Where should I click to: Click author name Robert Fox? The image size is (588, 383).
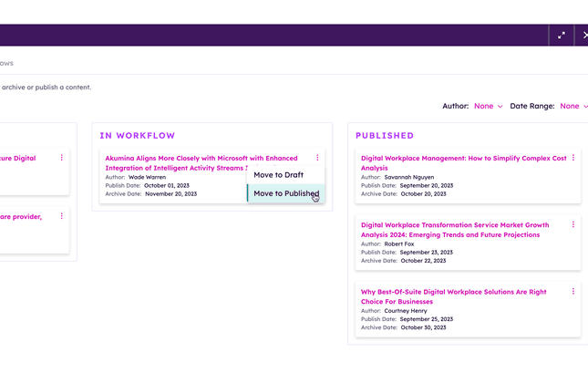[x=399, y=243]
